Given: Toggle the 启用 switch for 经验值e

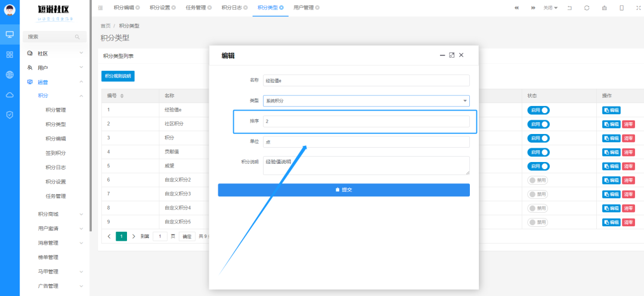Looking at the screenshot, I should coord(538,110).
